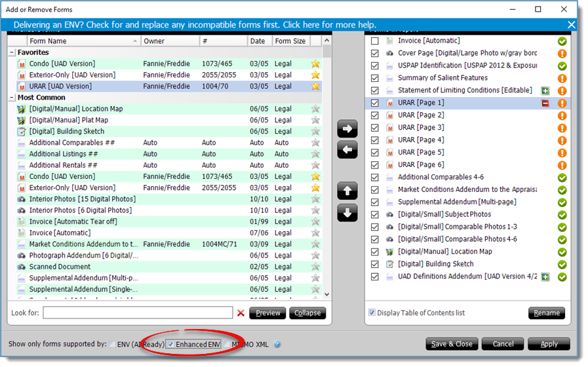588x367 pixels.
Task: Click sketch icon of [Digital] Building Sketch in available list
Action: point(22,132)
